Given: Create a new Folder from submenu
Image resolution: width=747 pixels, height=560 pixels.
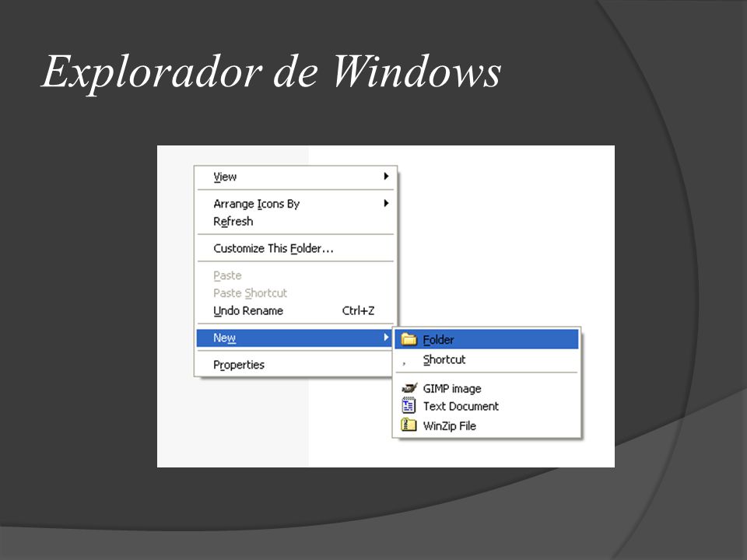Looking at the screenshot, I should point(486,339).
